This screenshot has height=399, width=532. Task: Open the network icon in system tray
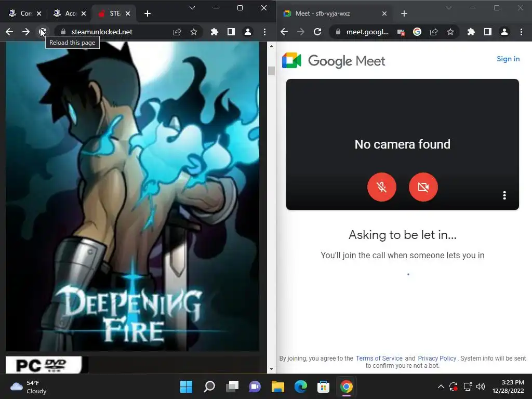pos(468,387)
